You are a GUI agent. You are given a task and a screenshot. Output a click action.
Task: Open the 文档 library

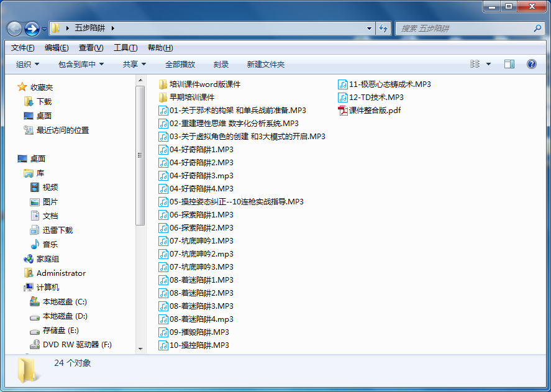[x=44, y=216]
